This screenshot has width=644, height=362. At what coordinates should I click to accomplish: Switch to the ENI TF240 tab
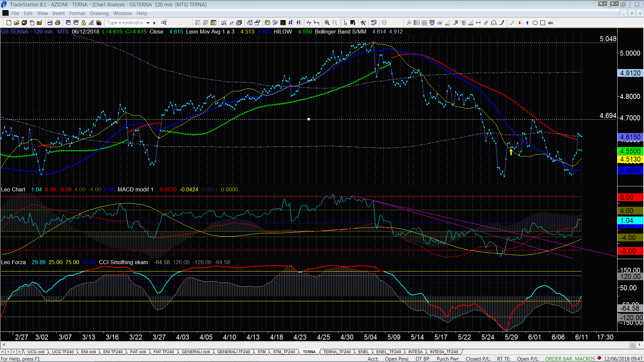[x=113, y=352]
